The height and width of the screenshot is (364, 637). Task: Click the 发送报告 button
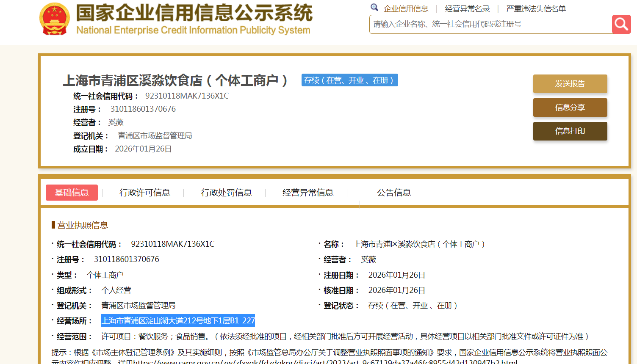pos(570,84)
